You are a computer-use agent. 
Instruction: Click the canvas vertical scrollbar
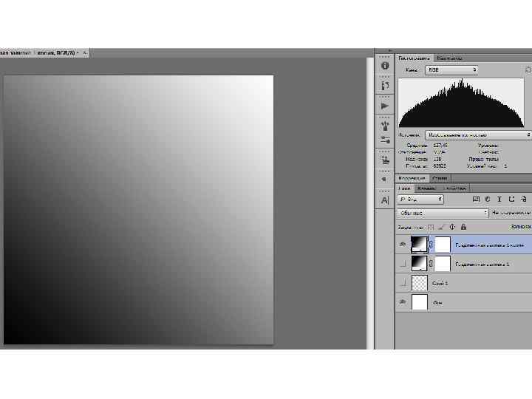tap(369, 204)
